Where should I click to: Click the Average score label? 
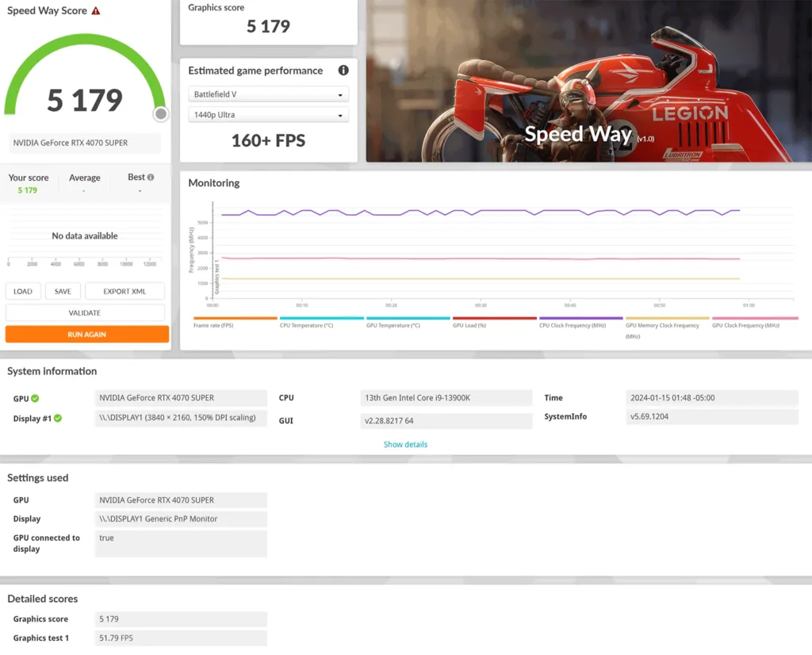pyautogui.click(x=85, y=178)
